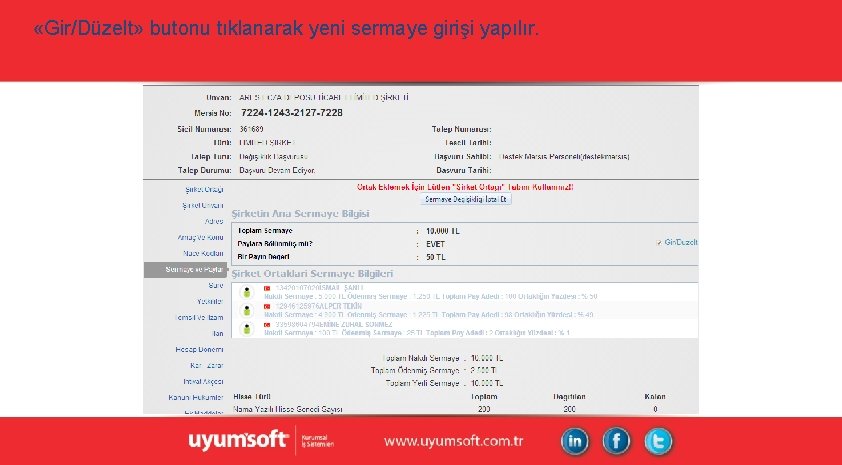Click the Şirketin Ana Sermaye Bilgisi heading
Image resolution: width=842 pixels, height=465 pixels.
coord(301,214)
